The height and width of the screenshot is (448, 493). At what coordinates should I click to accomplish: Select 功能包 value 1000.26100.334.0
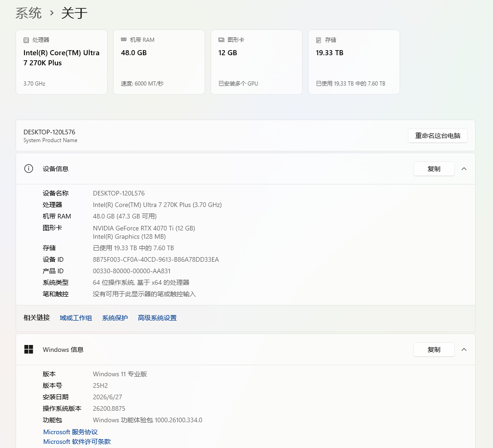click(x=148, y=420)
